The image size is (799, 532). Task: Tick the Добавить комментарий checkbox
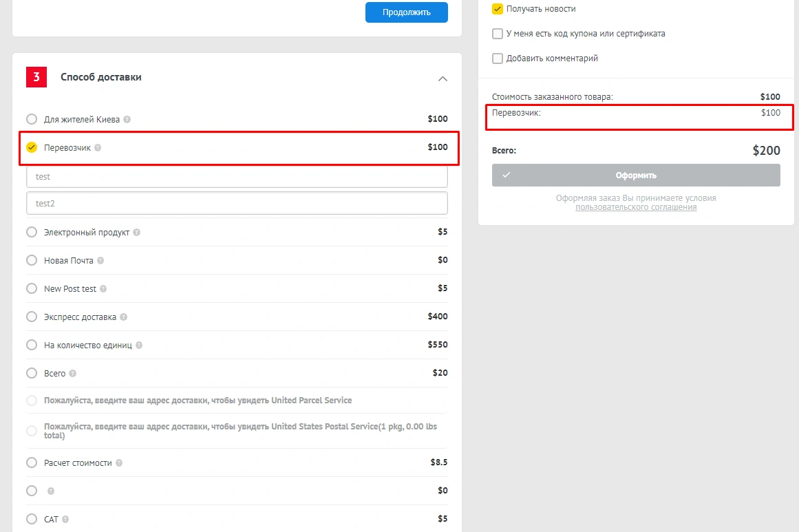(498, 58)
